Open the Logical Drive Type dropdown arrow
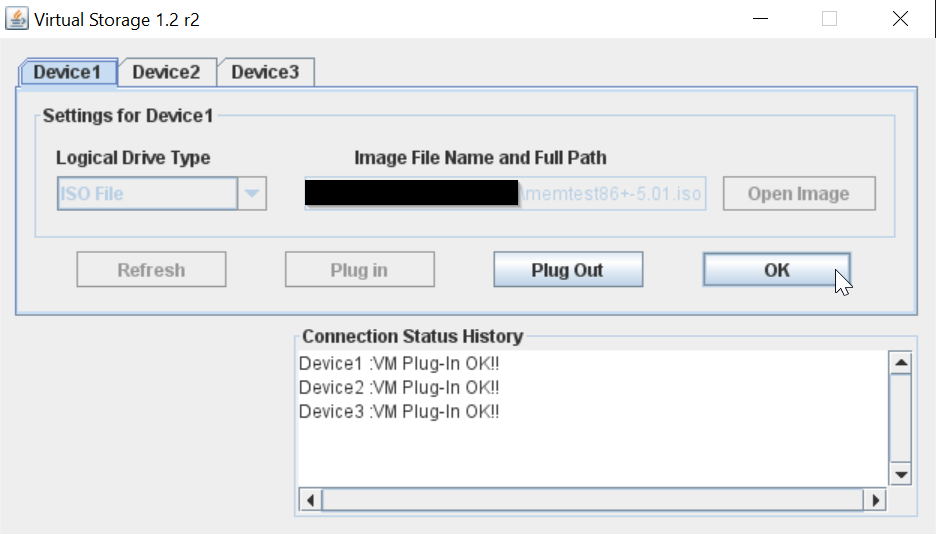936x534 pixels. 252,193
